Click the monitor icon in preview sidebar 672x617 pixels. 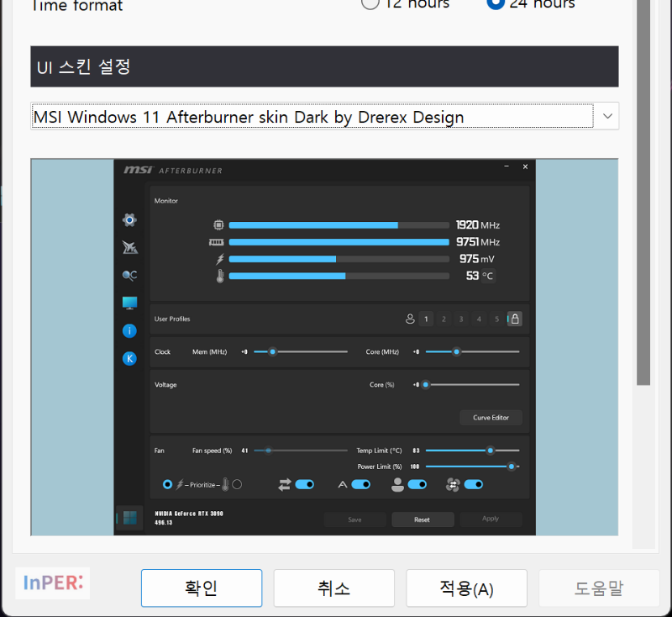point(129,303)
